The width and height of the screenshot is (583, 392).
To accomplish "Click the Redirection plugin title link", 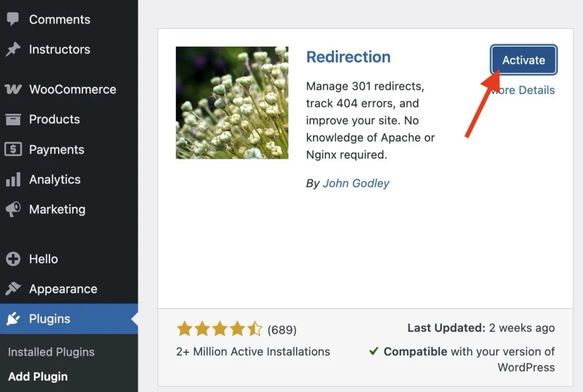I will (x=348, y=57).
